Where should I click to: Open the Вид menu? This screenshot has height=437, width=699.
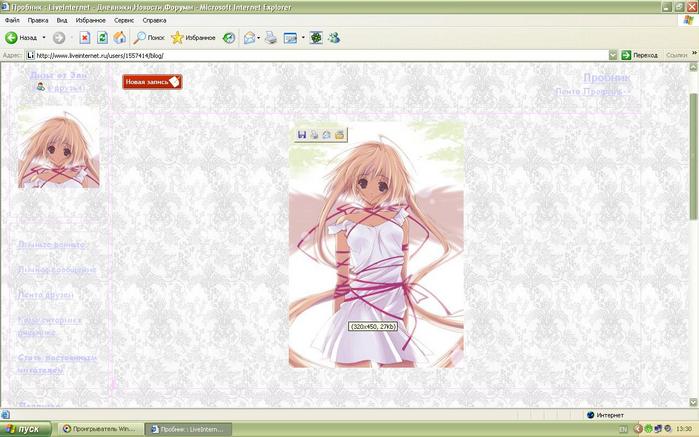pyautogui.click(x=62, y=21)
